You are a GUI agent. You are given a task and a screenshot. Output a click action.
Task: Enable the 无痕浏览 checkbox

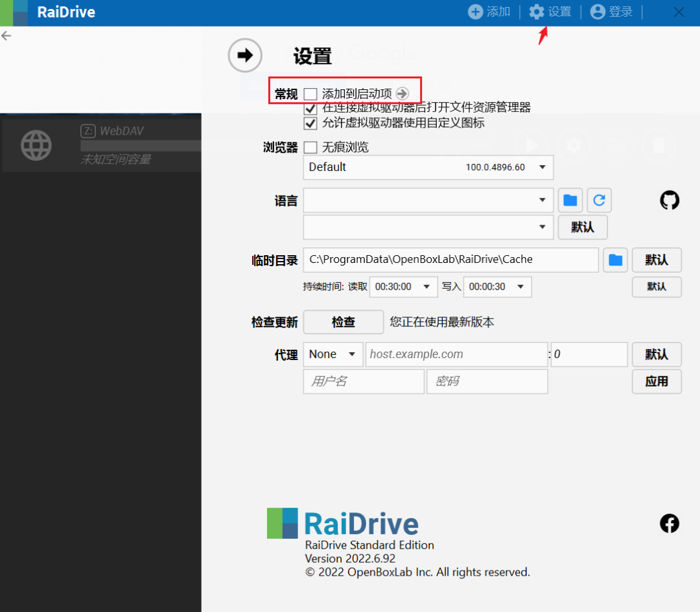coord(310,147)
